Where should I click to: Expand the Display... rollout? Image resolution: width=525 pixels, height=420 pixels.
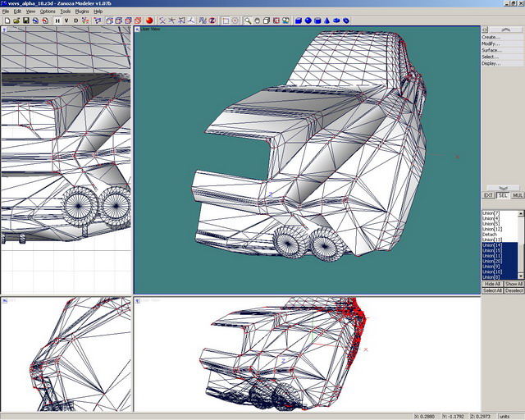point(491,63)
